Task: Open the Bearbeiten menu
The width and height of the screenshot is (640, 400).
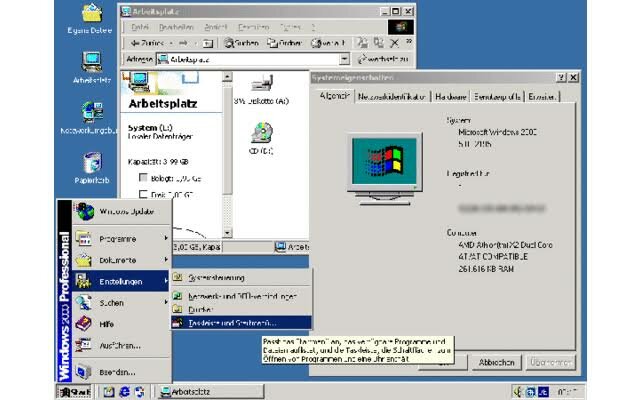Action: pyautogui.click(x=176, y=27)
